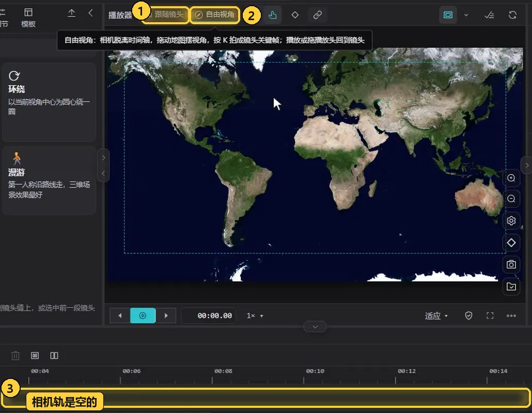Screen dimensions: 532x413
Task: Select the hand pan tool
Action: click(x=272, y=15)
